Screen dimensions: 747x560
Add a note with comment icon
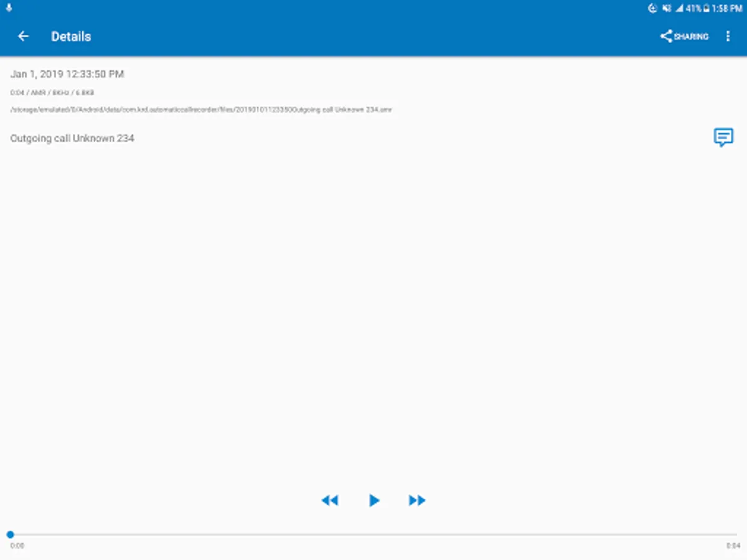[723, 138]
